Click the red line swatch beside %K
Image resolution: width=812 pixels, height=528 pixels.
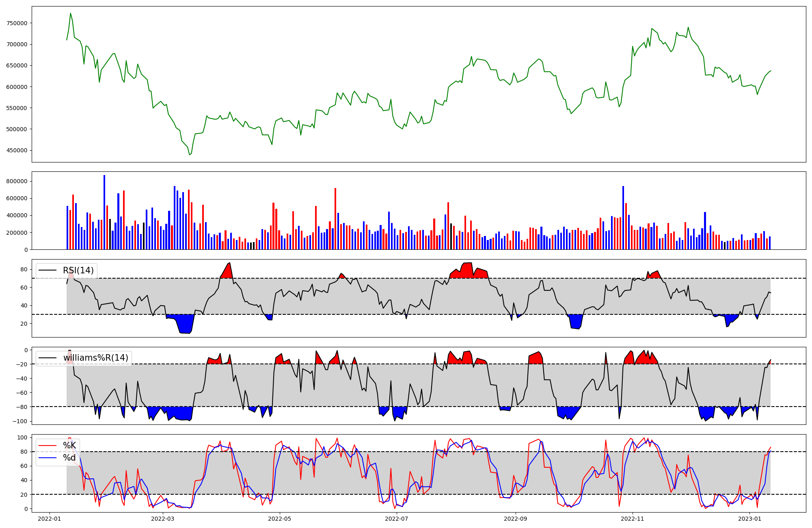[48, 446]
